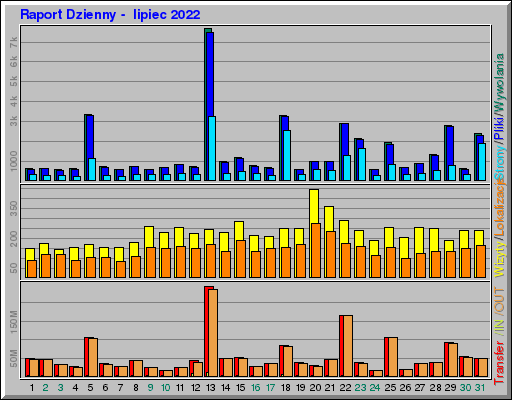
Task: Click day label 1 on the axis
Action: [32, 388]
